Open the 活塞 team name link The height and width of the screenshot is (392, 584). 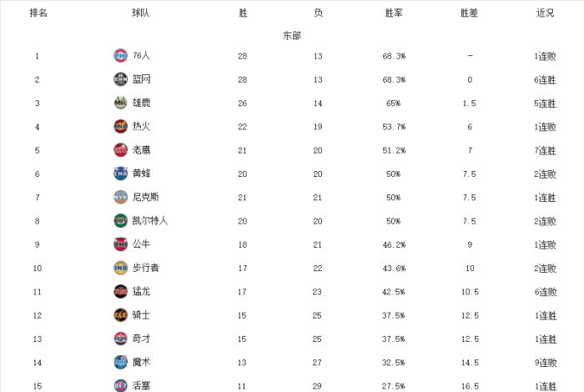point(141,385)
